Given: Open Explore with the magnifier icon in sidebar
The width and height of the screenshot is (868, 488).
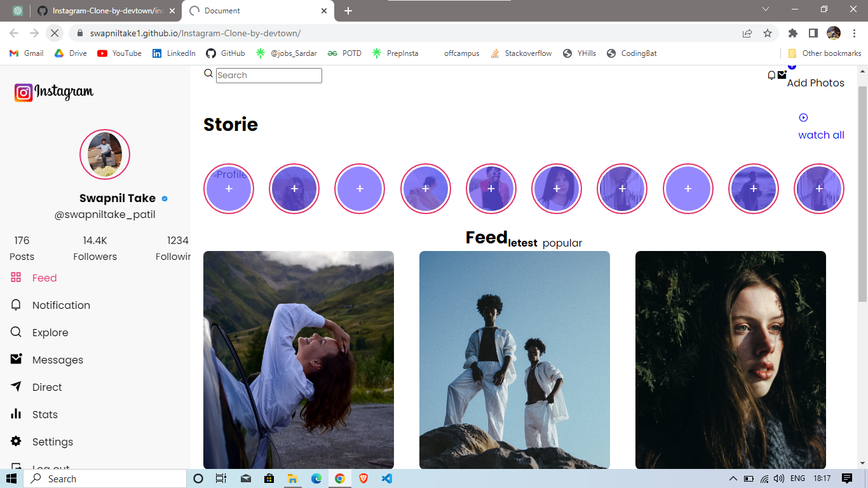Looking at the screenshot, I should coord(15,332).
